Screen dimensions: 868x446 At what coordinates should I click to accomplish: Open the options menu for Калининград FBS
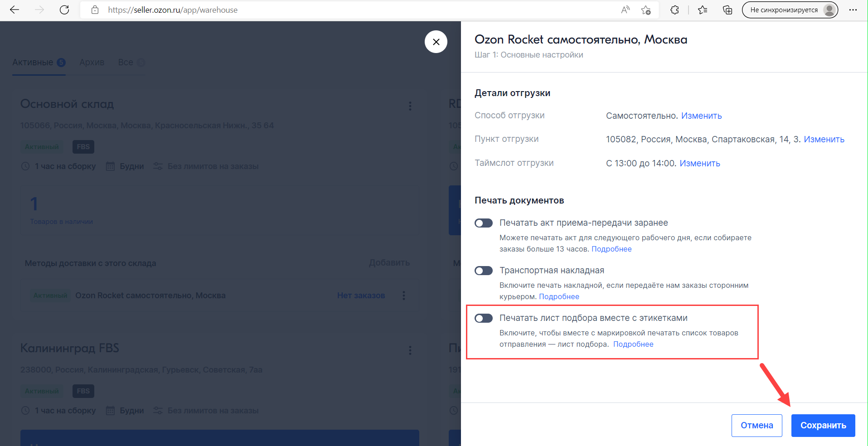coord(410,350)
